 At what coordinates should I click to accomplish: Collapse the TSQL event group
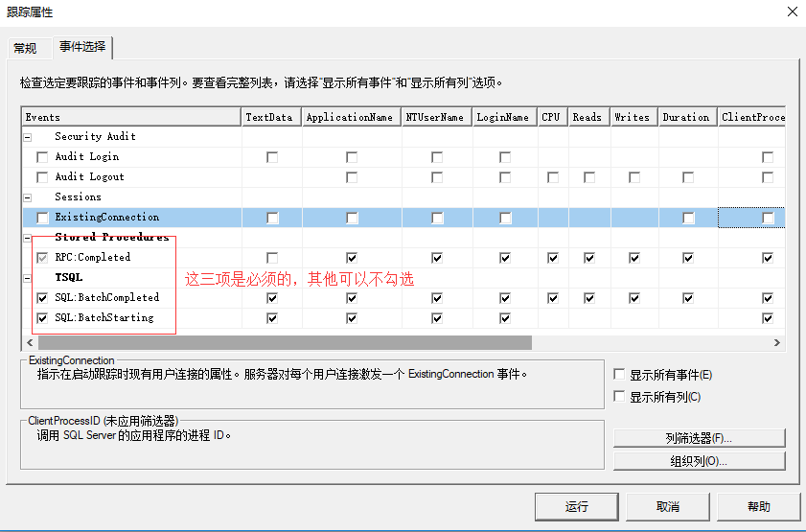pos(28,279)
